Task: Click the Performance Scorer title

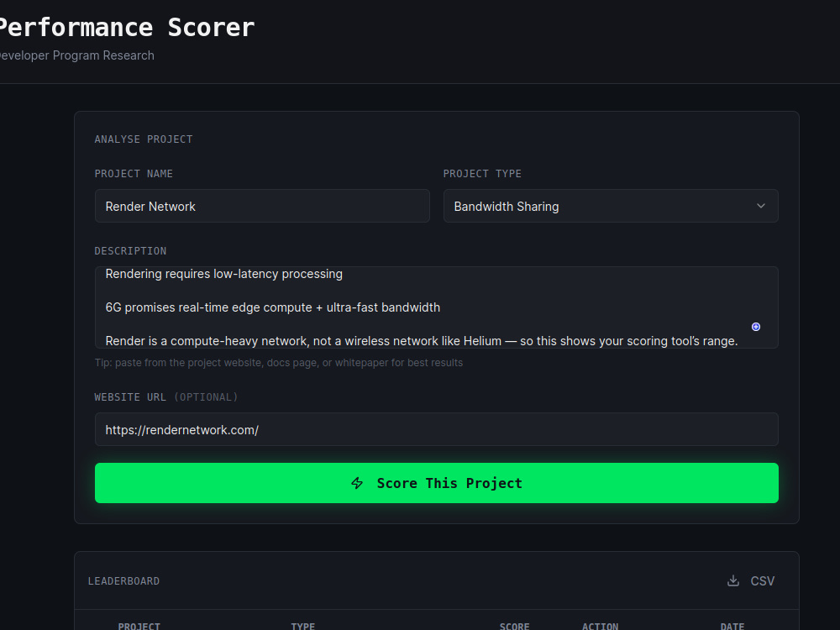Action: pyautogui.click(x=127, y=28)
